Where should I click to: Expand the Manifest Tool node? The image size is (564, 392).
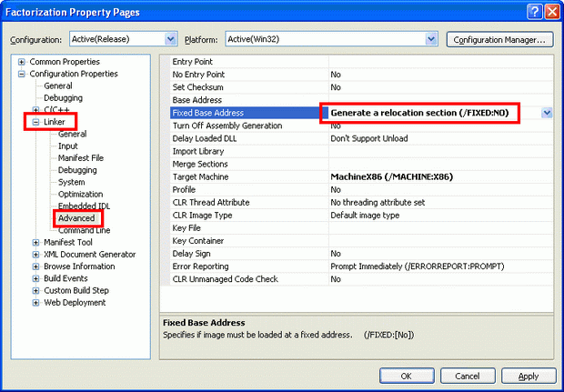tap(36, 243)
